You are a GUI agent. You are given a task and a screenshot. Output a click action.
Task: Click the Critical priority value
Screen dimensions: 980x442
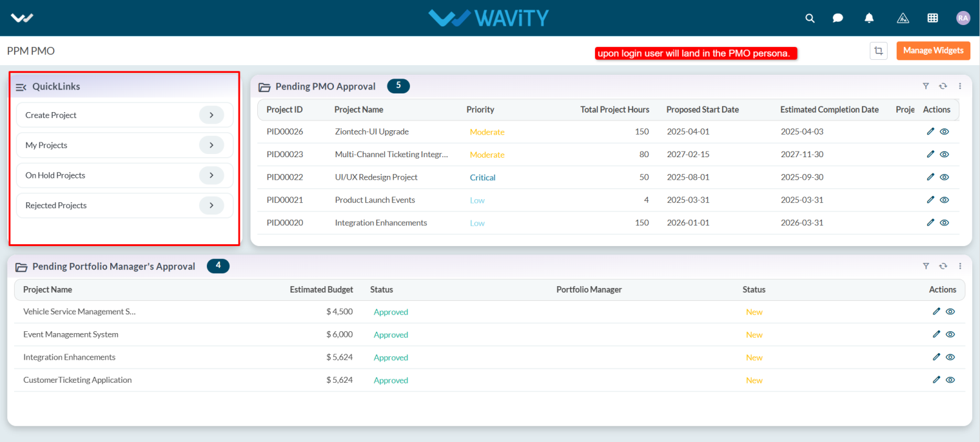point(483,178)
